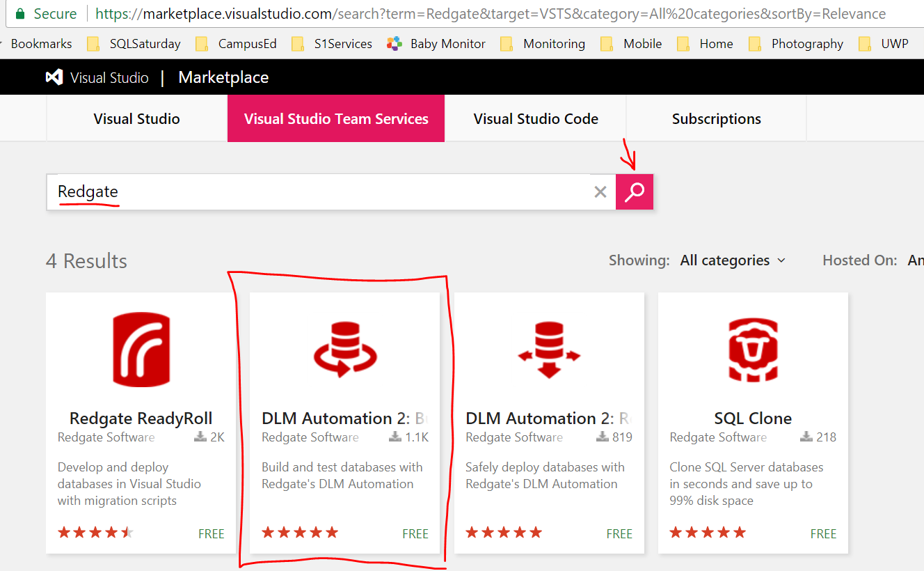Go to the Marketplace home link
This screenshot has width=924, height=571.
click(223, 77)
